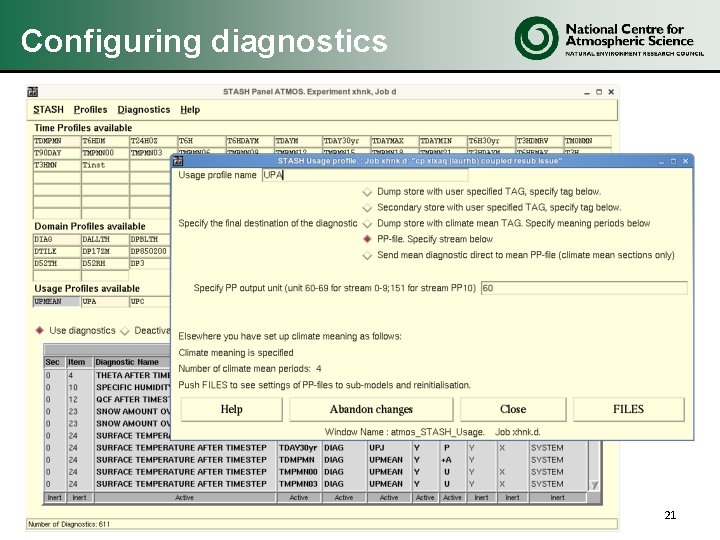Image resolution: width=720 pixels, height=540 pixels.
Task: Click the Sec column header
Action: click(x=53, y=362)
